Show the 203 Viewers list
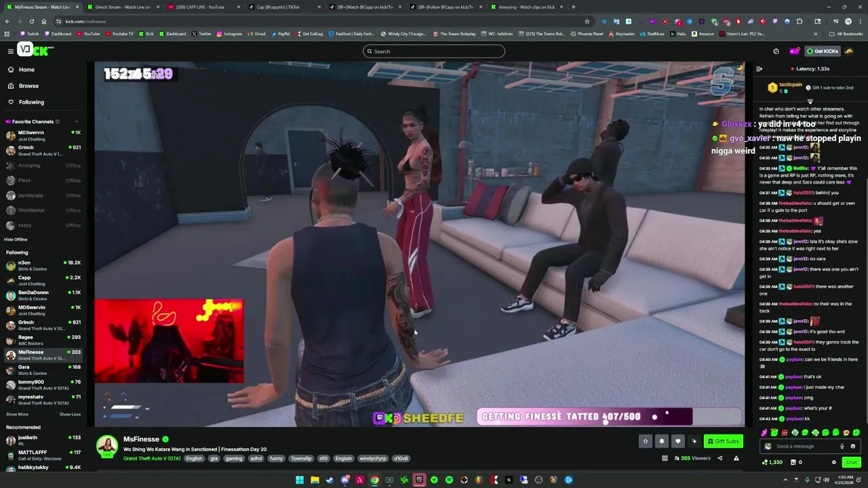Image resolution: width=868 pixels, height=488 pixels. [x=692, y=459]
